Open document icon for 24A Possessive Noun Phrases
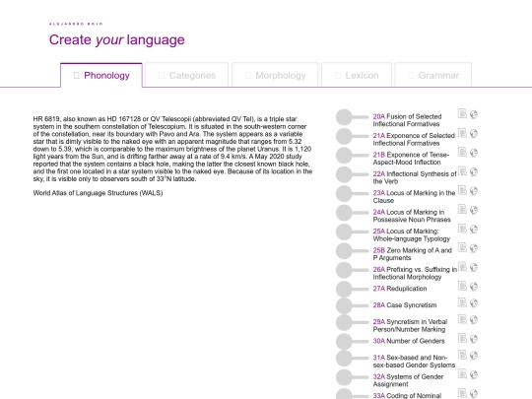The width and height of the screenshot is (532, 399). 462,209
